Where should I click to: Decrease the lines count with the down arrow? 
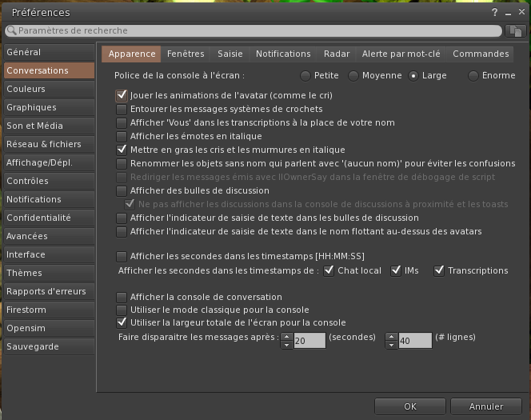[391, 345]
